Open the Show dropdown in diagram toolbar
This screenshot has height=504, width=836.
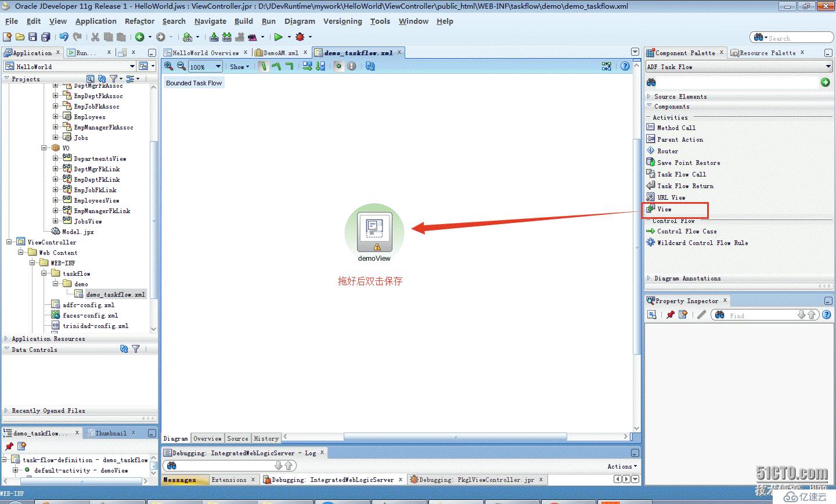tap(239, 67)
